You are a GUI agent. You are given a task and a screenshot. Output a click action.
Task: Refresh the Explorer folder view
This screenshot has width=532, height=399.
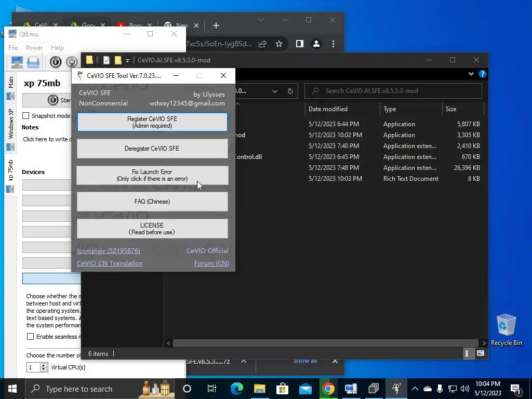coord(290,91)
